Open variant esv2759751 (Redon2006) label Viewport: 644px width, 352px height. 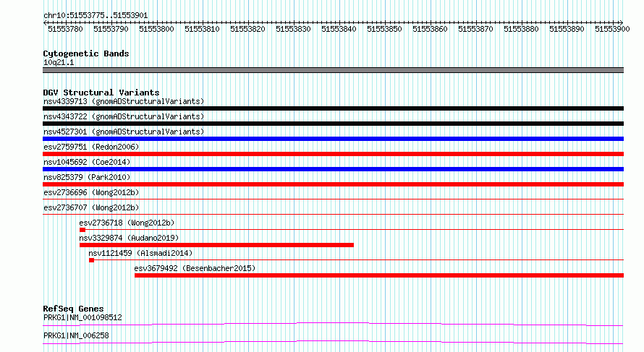coord(91,147)
